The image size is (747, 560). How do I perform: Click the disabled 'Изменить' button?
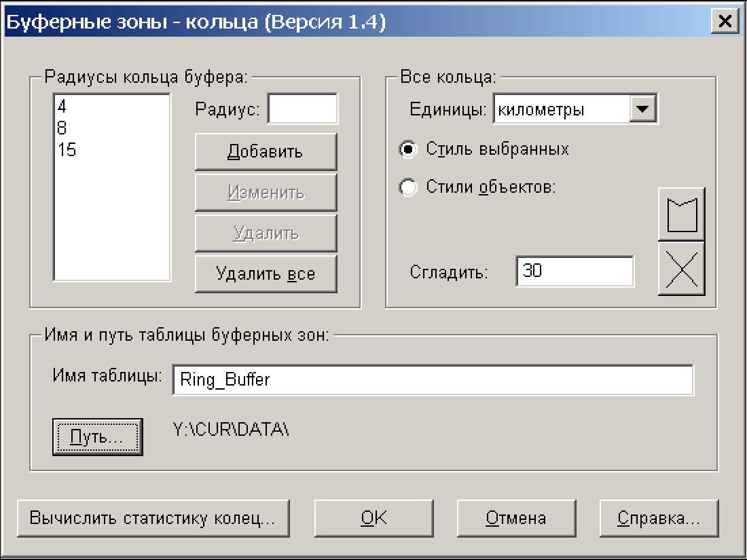pyautogui.click(x=266, y=193)
